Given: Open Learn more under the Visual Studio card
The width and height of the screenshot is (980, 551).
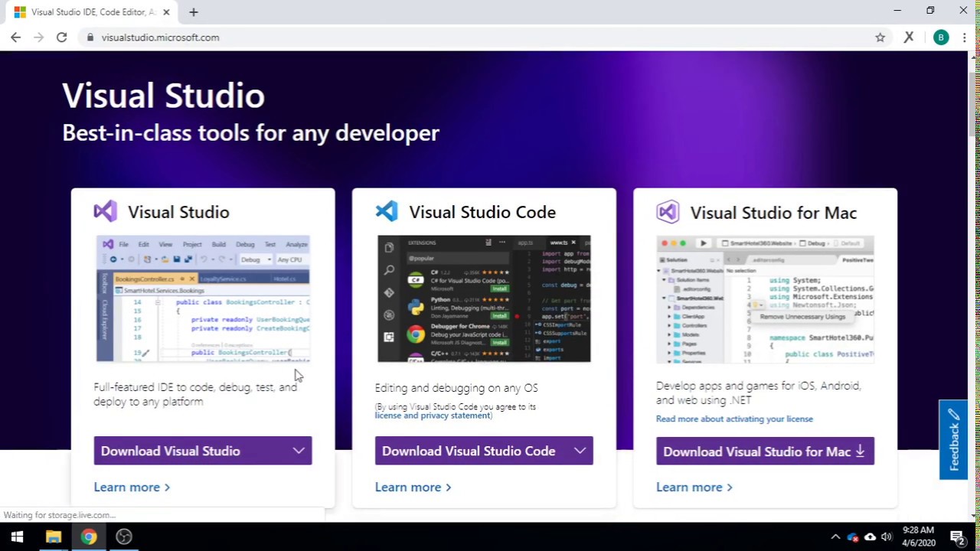Looking at the screenshot, I should coord(132,487).
